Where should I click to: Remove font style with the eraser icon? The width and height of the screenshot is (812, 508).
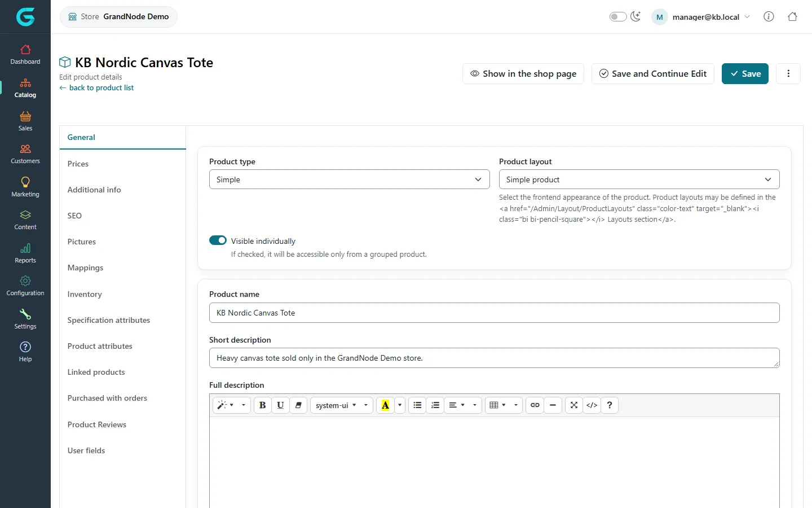(298, 405)
